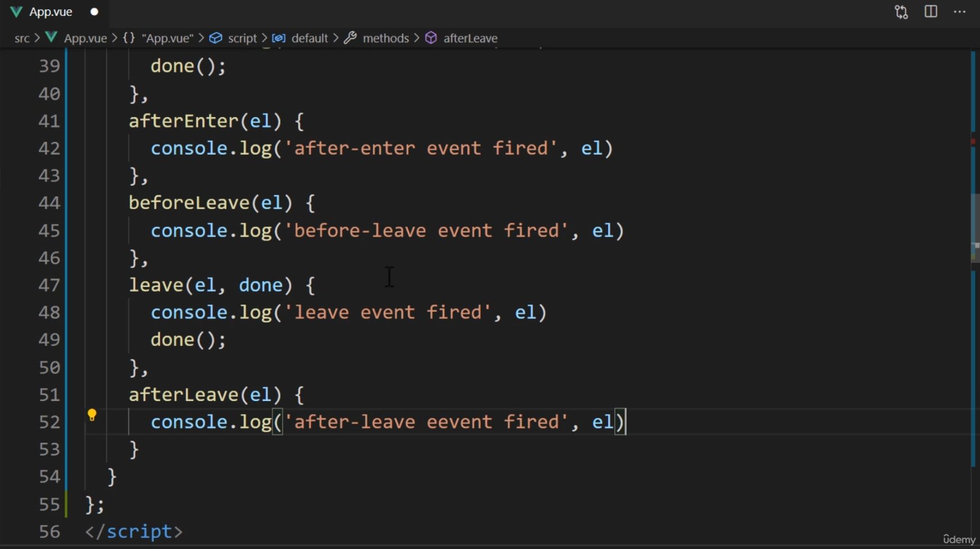This screenshot has height=549, width=980.
Task: Click the Vue icon in breadcrumb
Action: 52,38
